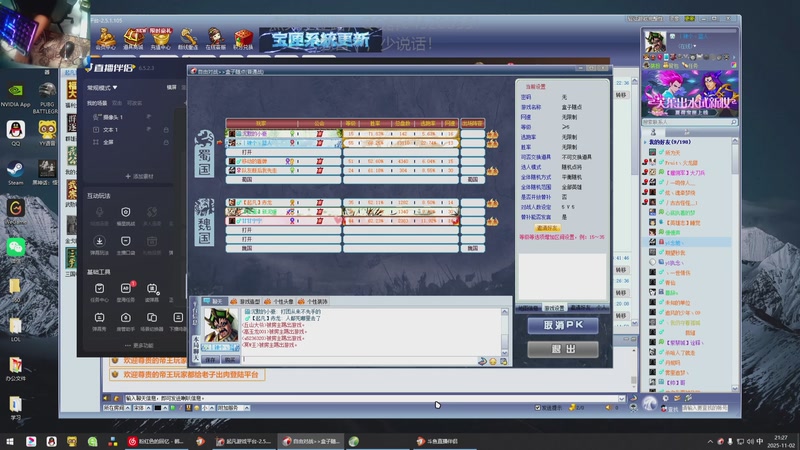The image size is (800, 450).
Task: Click the platform chat message input box
Action: pos(375,398)
